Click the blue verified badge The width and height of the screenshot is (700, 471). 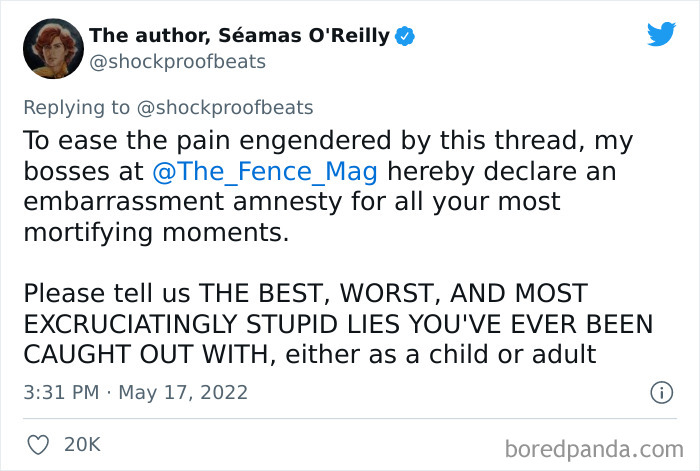tap(407, 36)
